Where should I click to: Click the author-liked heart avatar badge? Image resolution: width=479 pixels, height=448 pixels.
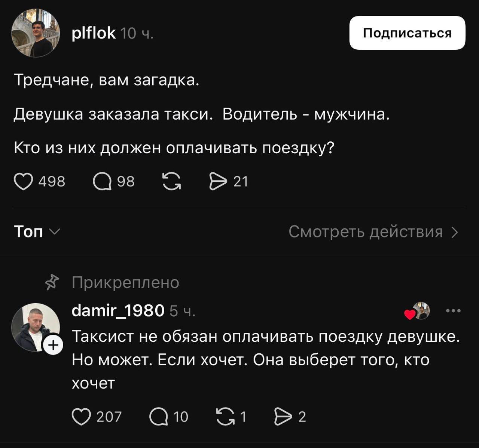(418, 311)
